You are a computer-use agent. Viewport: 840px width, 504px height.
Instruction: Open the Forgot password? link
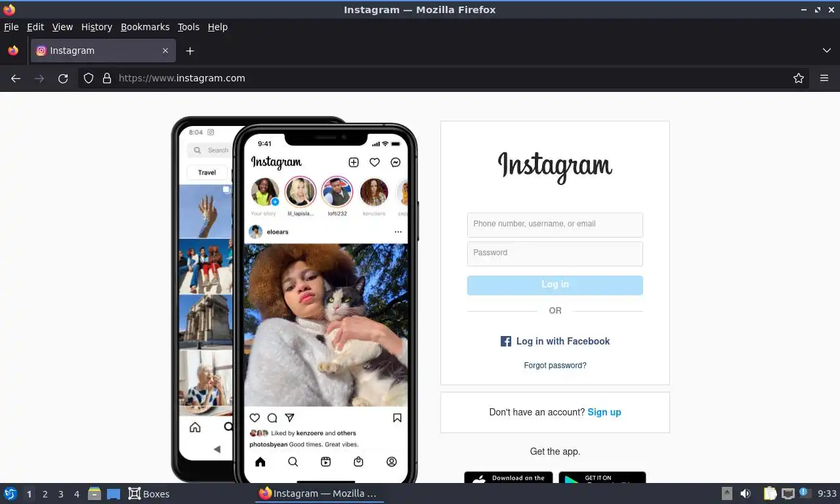(x=555, y=366)
